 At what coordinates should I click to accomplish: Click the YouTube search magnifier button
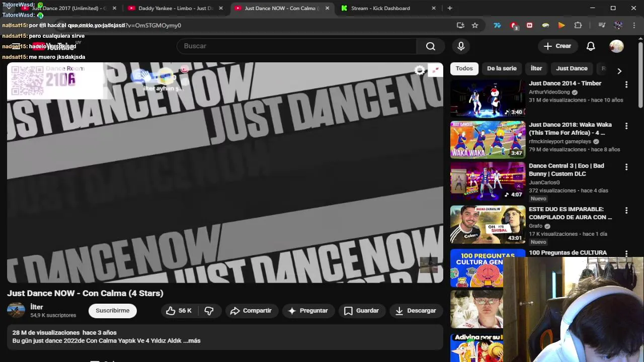click(431, 46)
